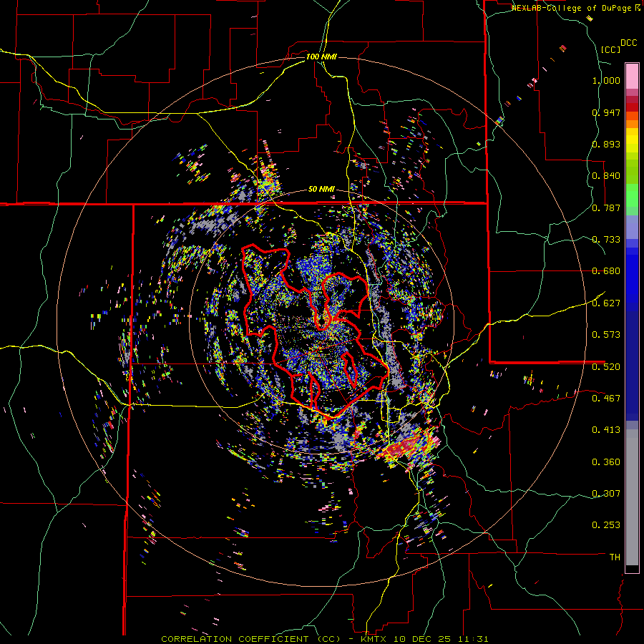
Task: Click the DCC label above the color scale
Action: coord(629,42)
